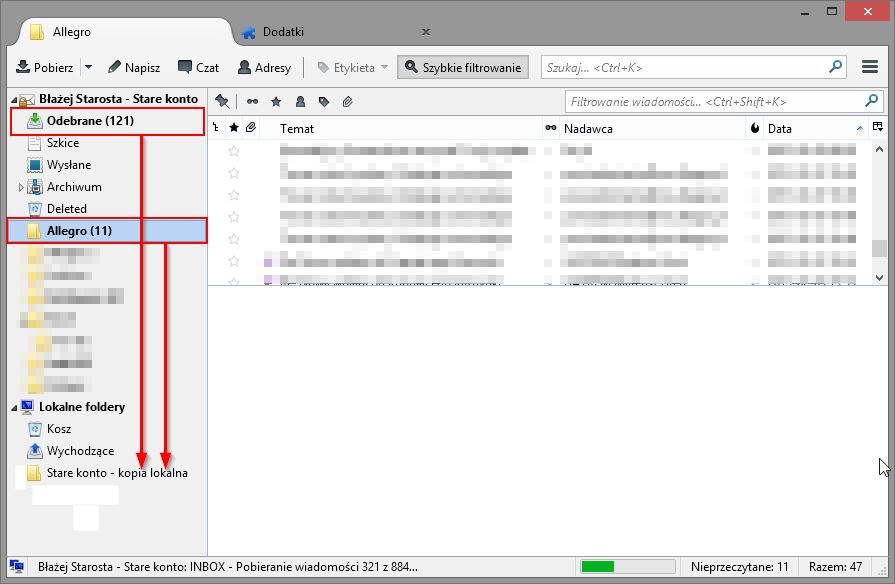Viewport: 895px width, 584px height.
Task: Select the Allegro (11) folder
Action: (x=107, y=231)
